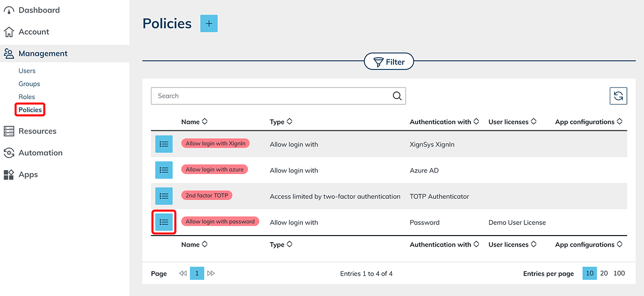This screenshot has height=296, width=644.
Task: Click the refresh table icon
Action: [x=618, y=96]
